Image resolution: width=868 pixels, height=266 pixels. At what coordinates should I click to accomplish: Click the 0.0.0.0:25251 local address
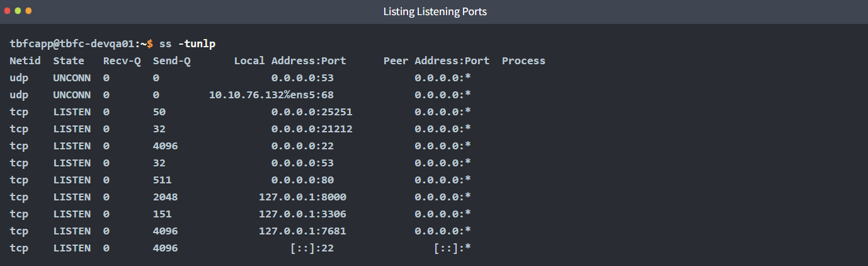(x=311, y=112)
